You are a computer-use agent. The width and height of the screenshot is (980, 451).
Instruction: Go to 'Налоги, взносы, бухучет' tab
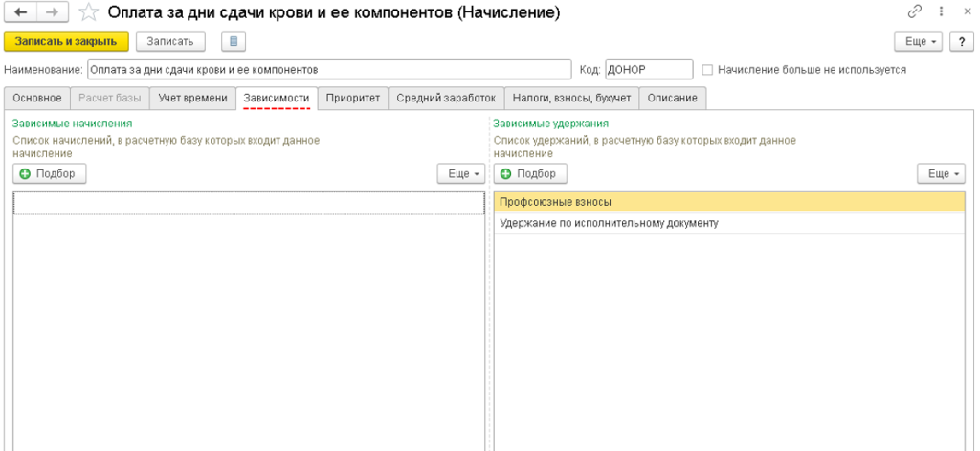point(570,98)
